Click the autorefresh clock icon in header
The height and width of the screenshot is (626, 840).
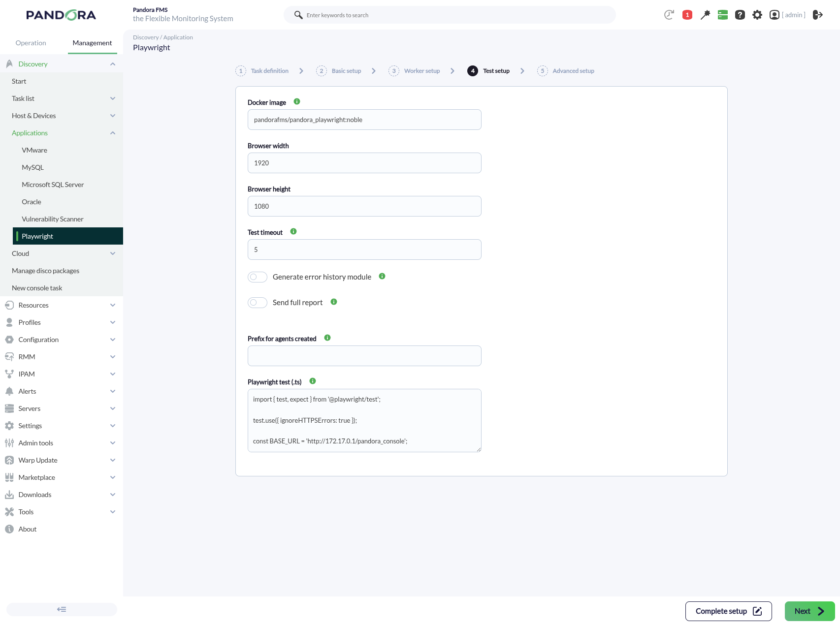(x=669, y=15)
